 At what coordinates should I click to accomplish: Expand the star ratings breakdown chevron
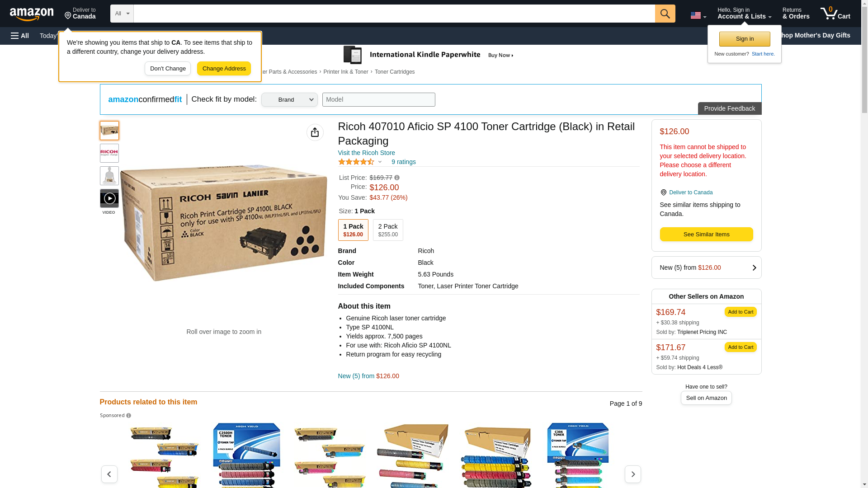(380, 162)
